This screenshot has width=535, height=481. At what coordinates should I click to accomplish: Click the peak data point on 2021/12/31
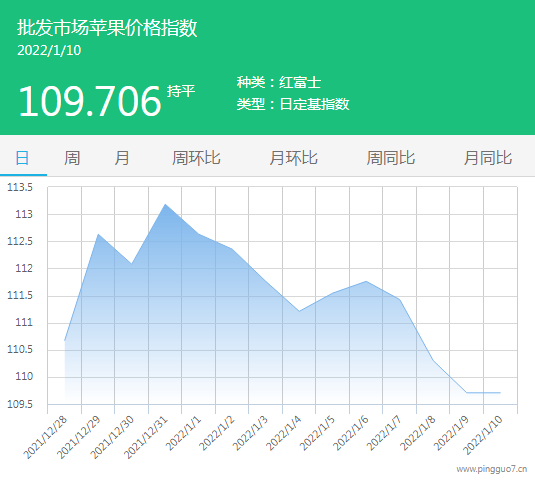click(165, 204)
